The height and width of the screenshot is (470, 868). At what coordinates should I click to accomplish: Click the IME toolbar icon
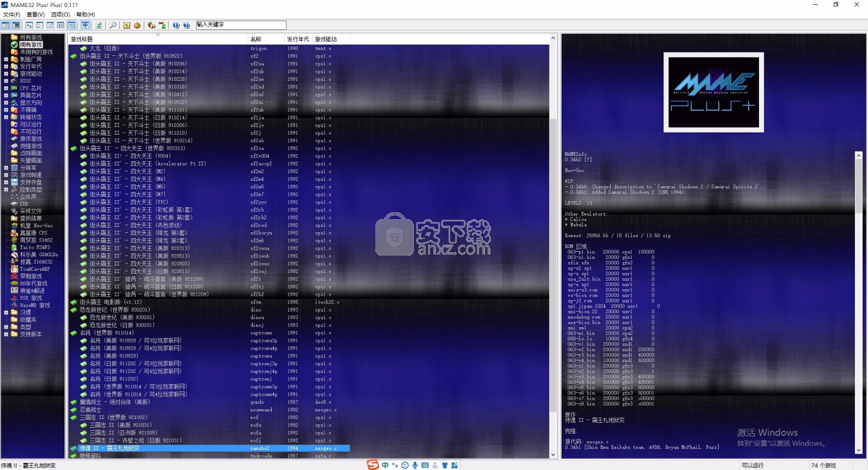[x=162, y=25]
